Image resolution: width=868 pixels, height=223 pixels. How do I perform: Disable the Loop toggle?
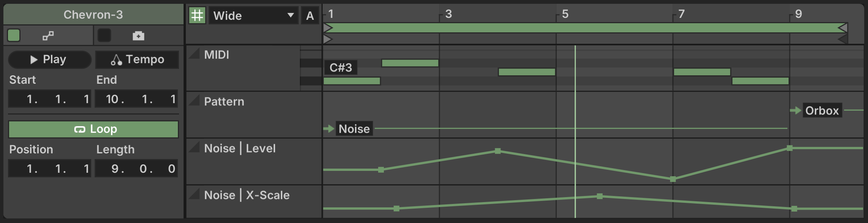pyautogui.click(x=93, y=129)
